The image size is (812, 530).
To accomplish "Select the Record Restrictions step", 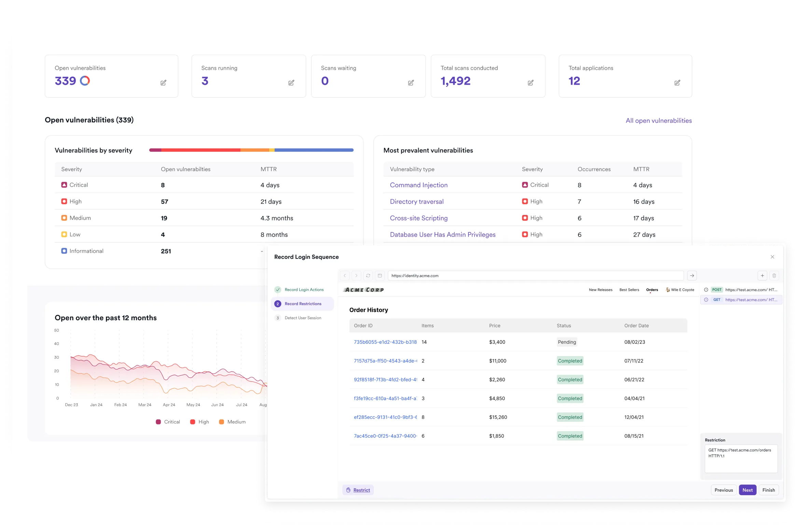I will click(303, 303).
